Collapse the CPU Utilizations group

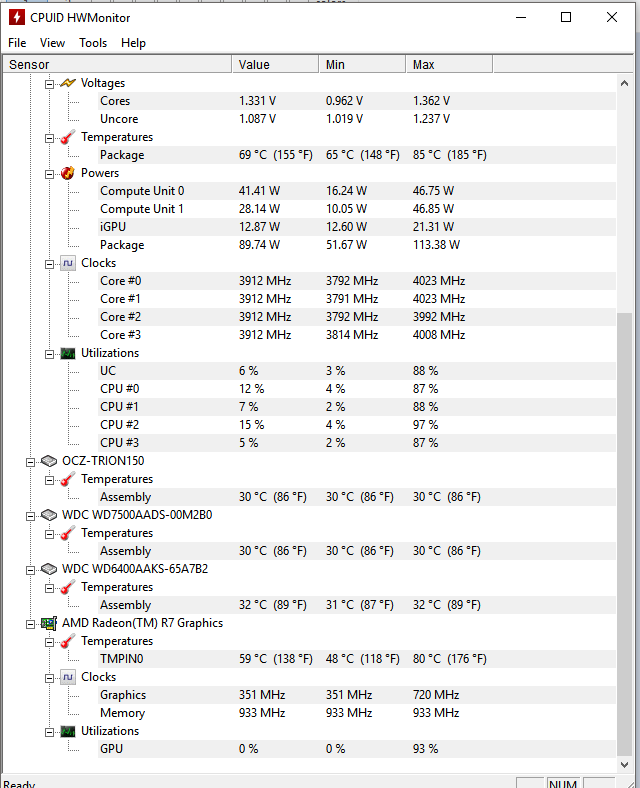coord(49,354)
